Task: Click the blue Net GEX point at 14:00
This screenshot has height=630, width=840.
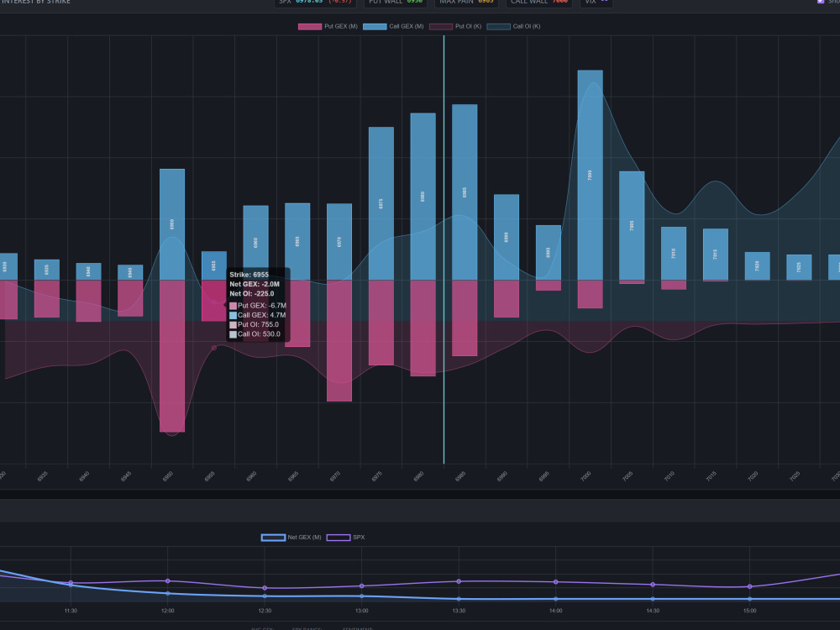Action: (x=555, y=599)
